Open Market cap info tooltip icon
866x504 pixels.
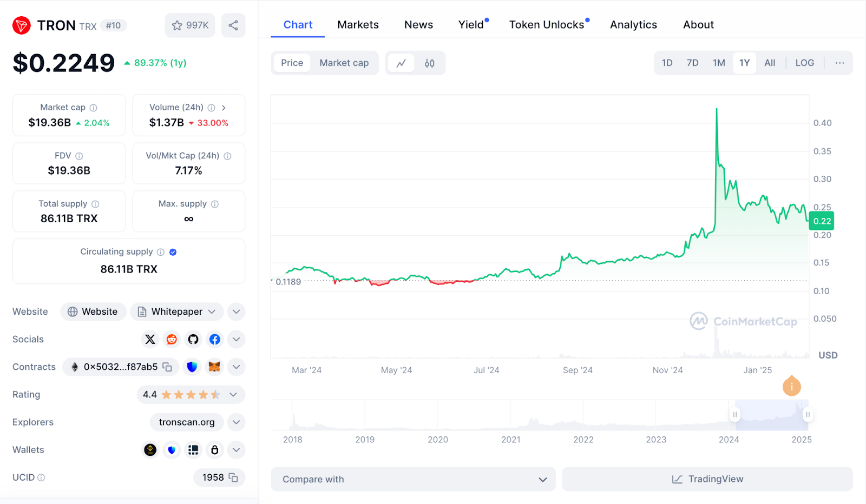pyautogui.click(x=94, y=108)
